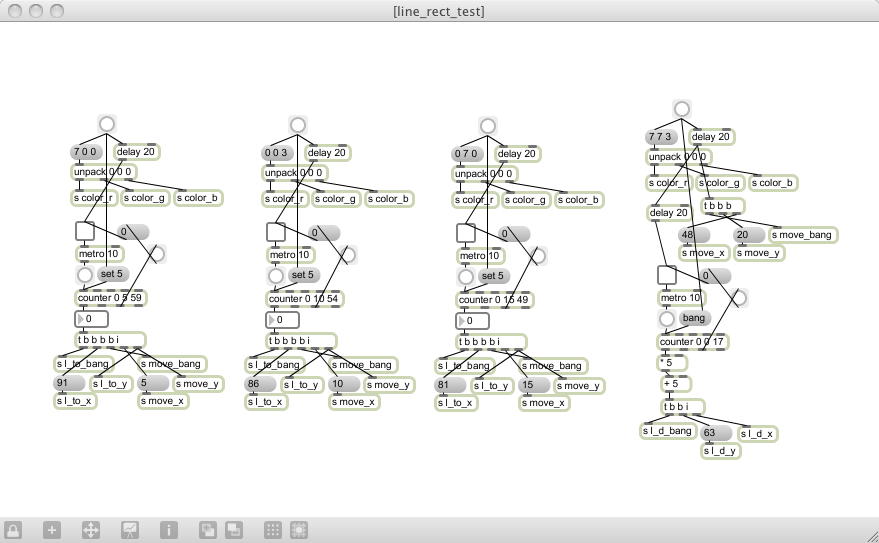This screenshot has height=543, width=879.
Task: Click the bang message box
Action: [695, 318]
